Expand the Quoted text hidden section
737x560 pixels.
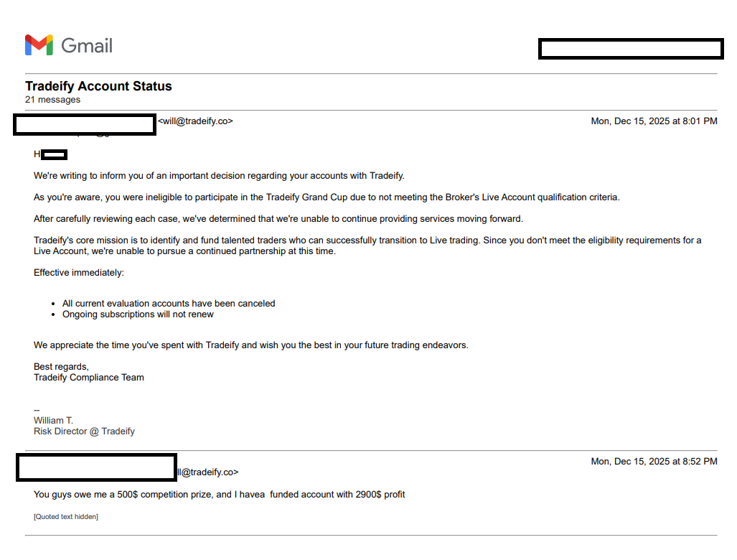66,517
